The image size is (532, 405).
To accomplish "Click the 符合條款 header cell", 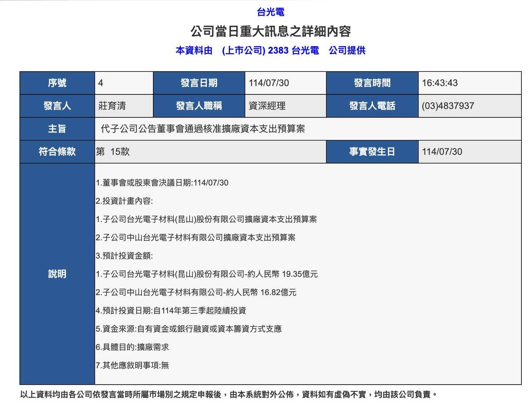I will pyautogui.click(x=57, y=152).
